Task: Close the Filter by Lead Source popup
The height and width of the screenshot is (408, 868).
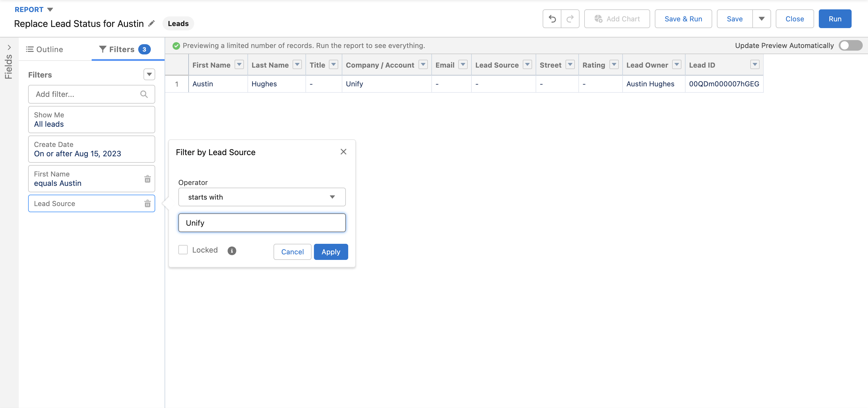Action: click(x=343, y=152)
